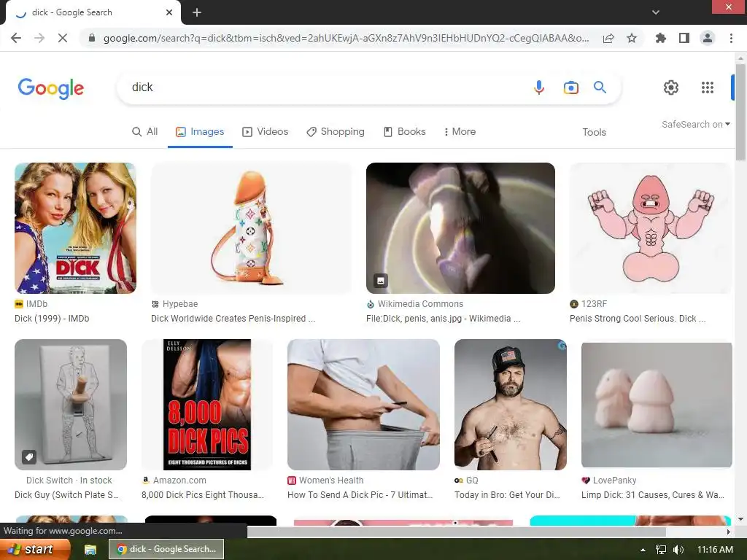Go to the Google homepage via the logo
Image resolution: width=747 pixels, height=560 pixels.
tap(51, 88)
